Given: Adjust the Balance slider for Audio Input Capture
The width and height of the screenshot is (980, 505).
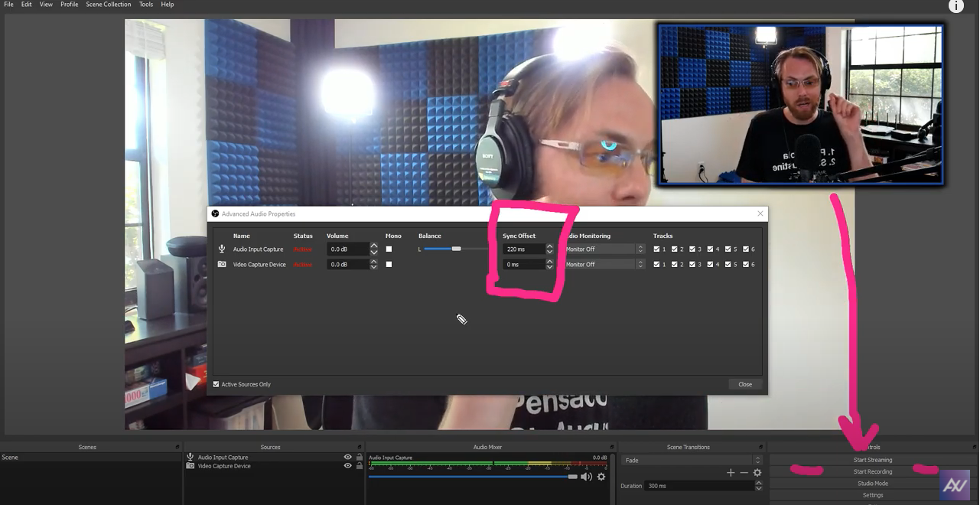Looking at the screenshot, I should 457,249.
